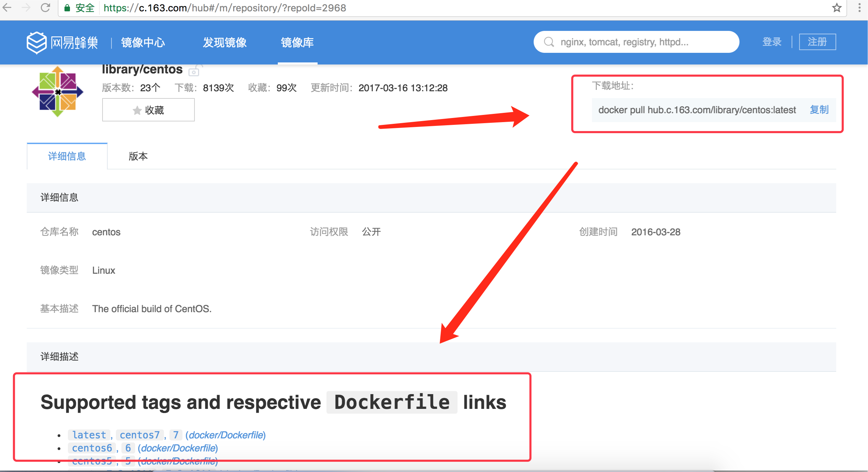Click the image type value Linux
The height and width of the screenshot is (472, 868).
click(x=104, y=270)
